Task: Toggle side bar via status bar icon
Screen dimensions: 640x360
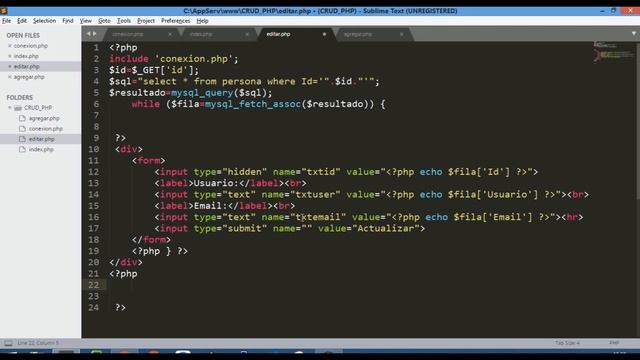Action: (8, 343)
